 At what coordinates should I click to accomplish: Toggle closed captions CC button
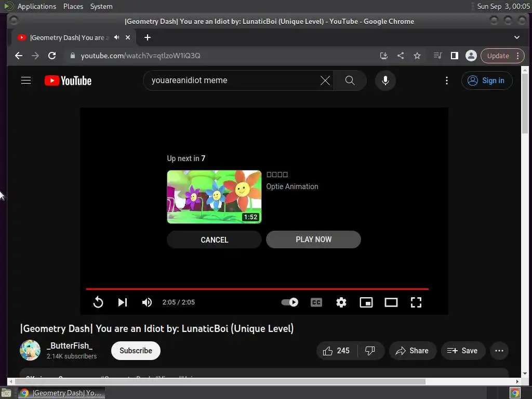pos(316,302)
